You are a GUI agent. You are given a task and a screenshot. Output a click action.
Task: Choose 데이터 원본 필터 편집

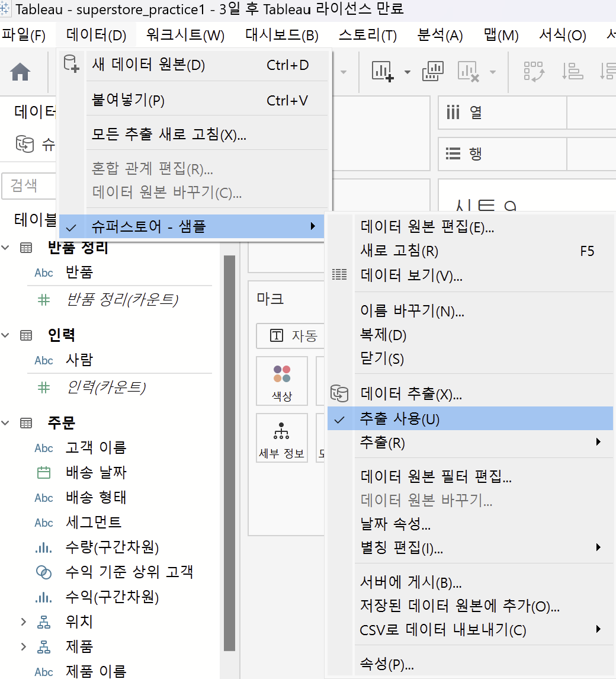(470, 477)
